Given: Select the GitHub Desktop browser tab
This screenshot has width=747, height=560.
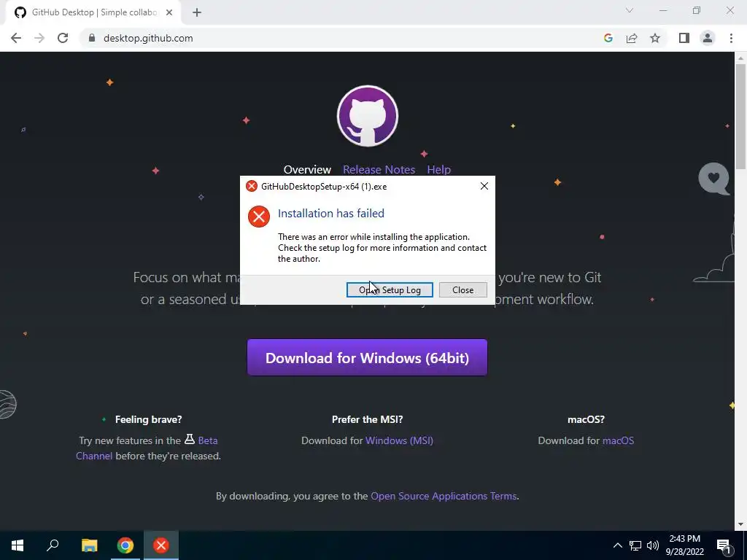Looking at the screenshot, I should pyautogui.click(x=93, y=12).
